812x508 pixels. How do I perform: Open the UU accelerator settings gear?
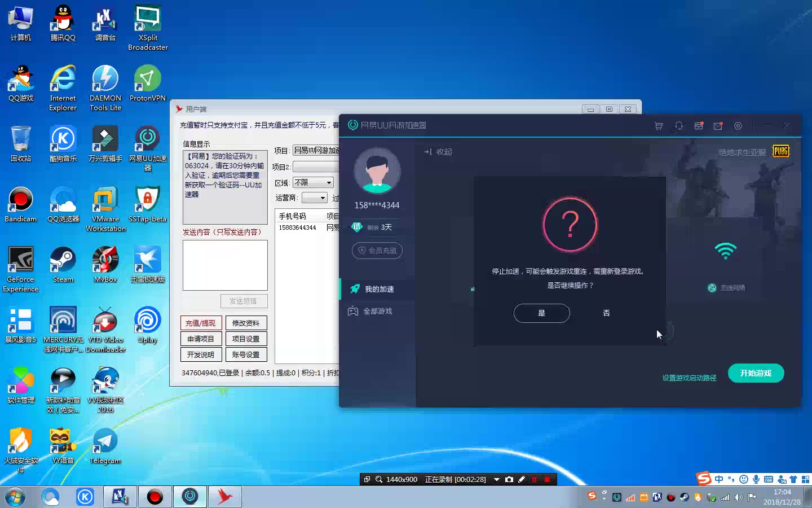click(738, 126)
